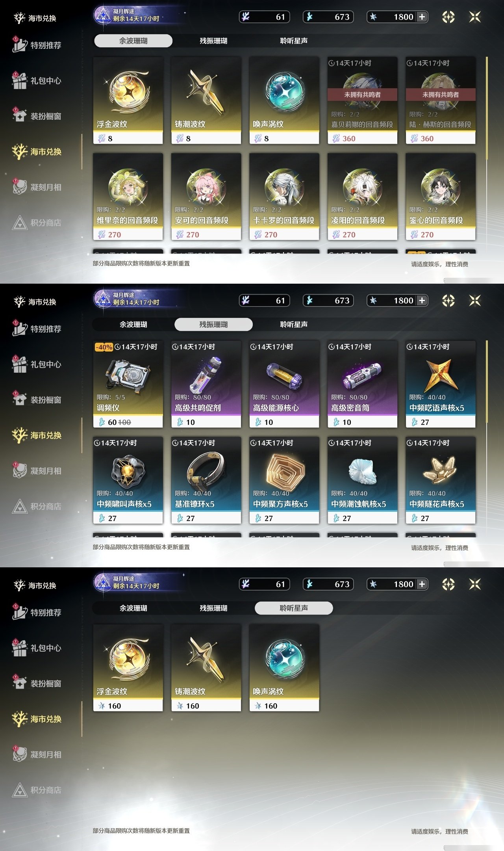Select the 维里奈的回音频段 item card
504x851 pixels.
click(x=128, y=197)
